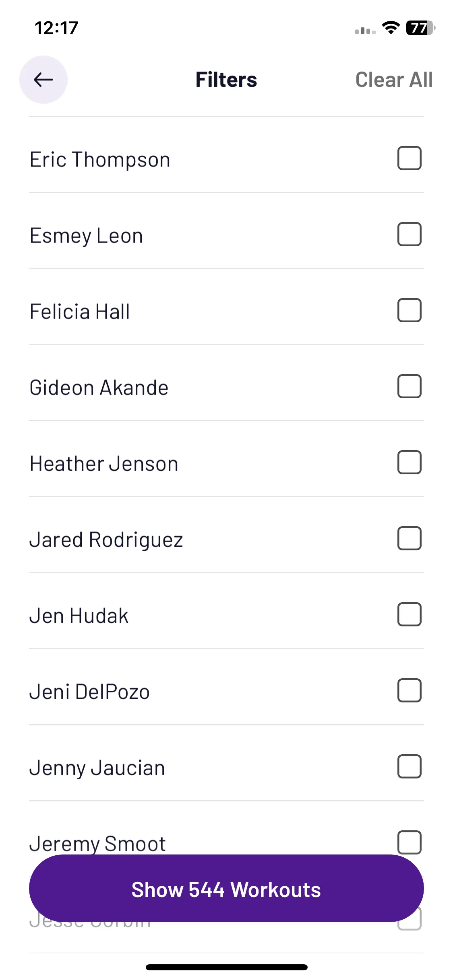Tap the cellular signal icon
This screenshot has width=453, height=980.
tap(365, 31)
